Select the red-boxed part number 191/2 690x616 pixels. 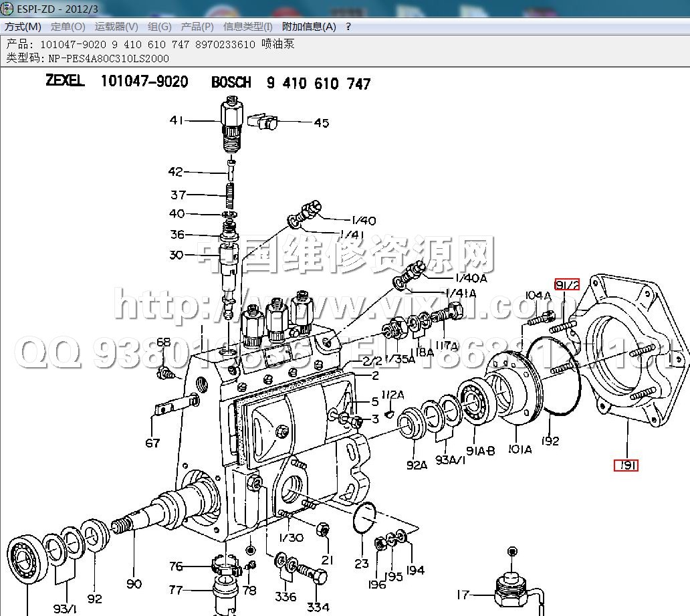566,285
